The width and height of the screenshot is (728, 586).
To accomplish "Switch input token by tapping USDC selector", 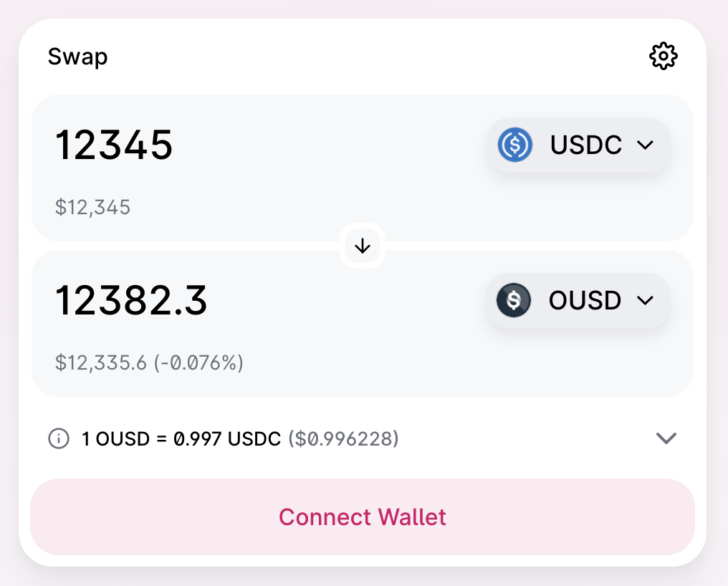I will (x=579, y=145).
